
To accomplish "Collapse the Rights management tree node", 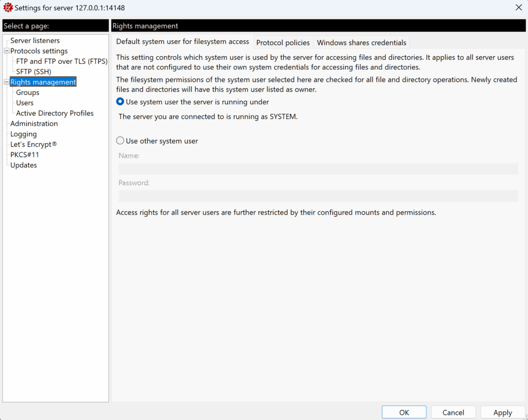I will [7, 82].
